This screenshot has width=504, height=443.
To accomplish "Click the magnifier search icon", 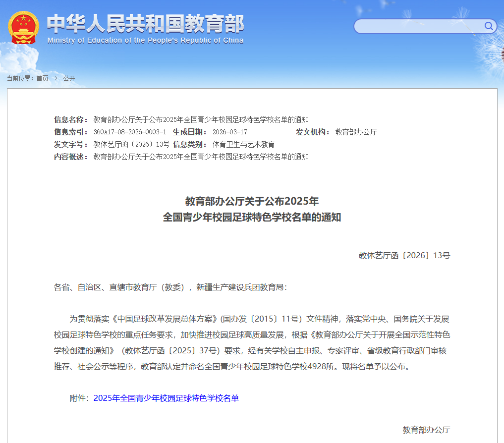I will 489,26.
